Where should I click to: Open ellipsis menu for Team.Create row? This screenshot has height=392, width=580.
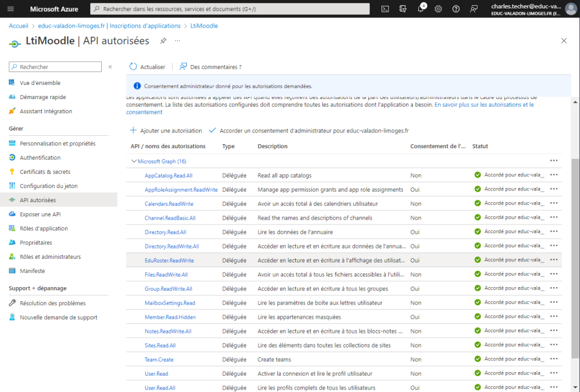(x=554, y=359)
